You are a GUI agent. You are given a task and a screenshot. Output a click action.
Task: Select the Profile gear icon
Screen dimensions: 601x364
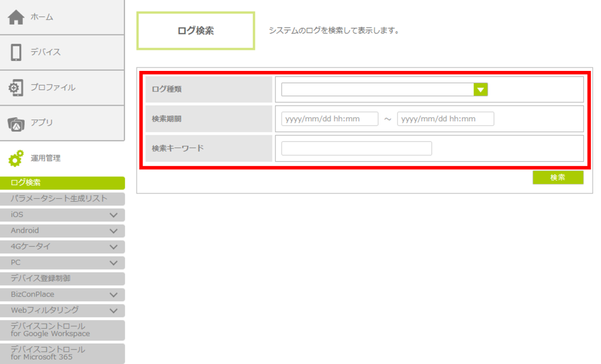pyautogui.click(x=16, y=87)
